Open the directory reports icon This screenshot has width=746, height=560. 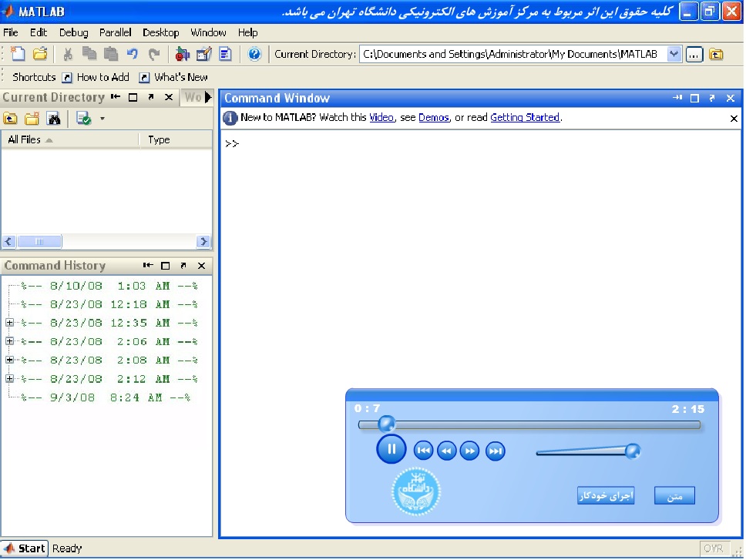[84, 119]
